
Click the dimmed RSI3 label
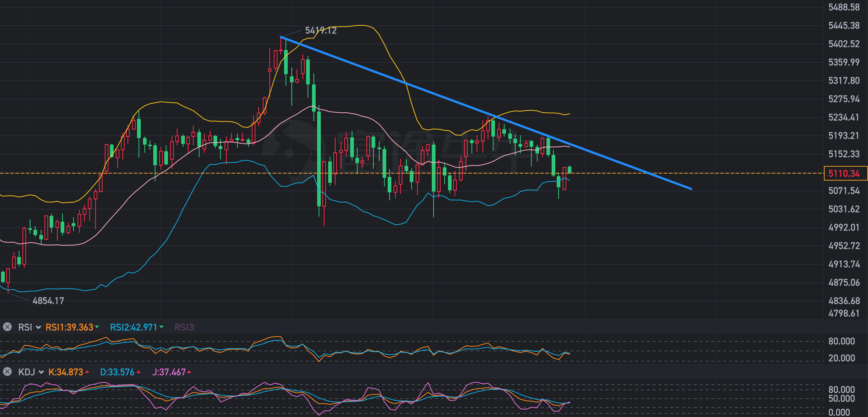pos(184,327)
